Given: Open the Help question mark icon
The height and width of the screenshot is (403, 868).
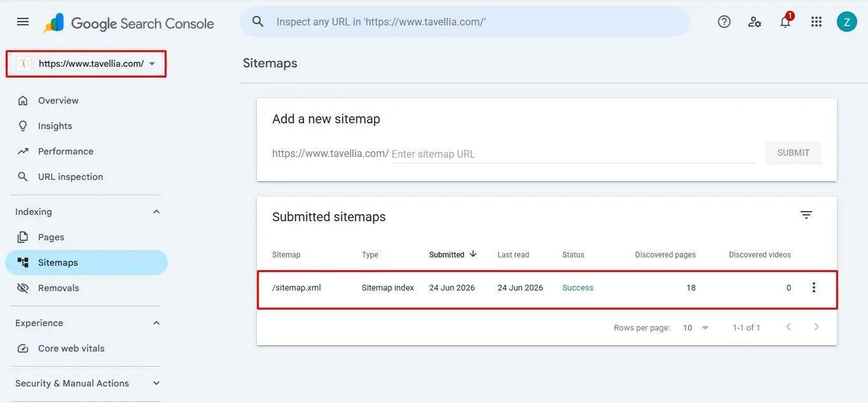Looking at the screenshot, I should [x=724, y=22].
